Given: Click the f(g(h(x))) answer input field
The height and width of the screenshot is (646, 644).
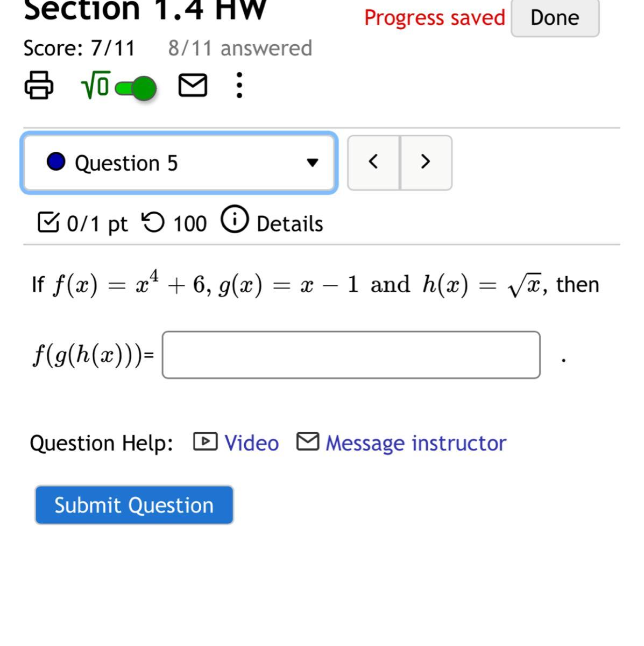Looking at the screenshot, I should (351, 355).
